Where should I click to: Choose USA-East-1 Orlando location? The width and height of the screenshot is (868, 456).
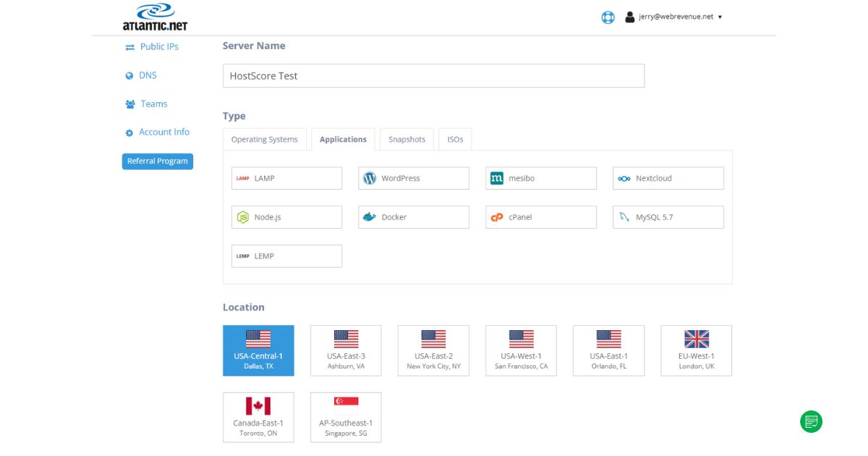click(x=608, y=350)
